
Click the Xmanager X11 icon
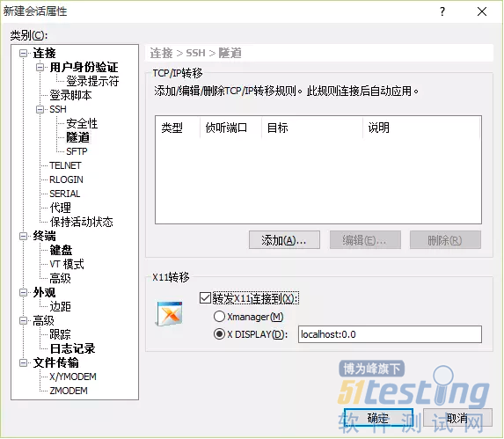(170, 314)
